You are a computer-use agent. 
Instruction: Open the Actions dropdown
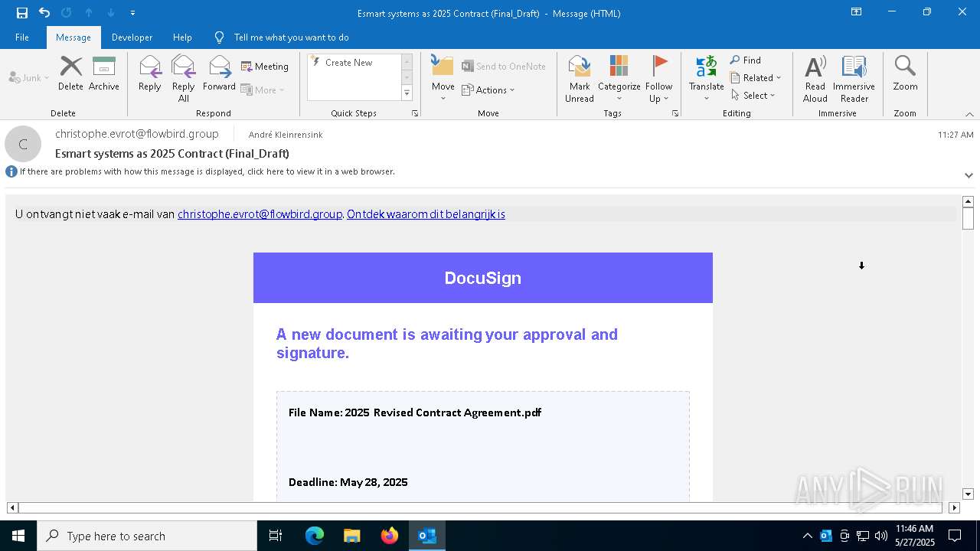click(x=488, y=90)
